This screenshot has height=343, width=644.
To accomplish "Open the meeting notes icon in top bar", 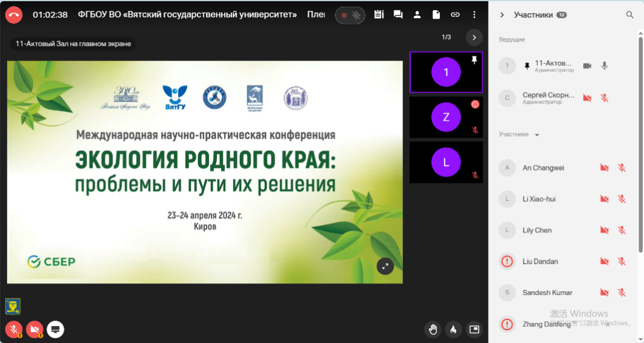I will coord(379,15).
